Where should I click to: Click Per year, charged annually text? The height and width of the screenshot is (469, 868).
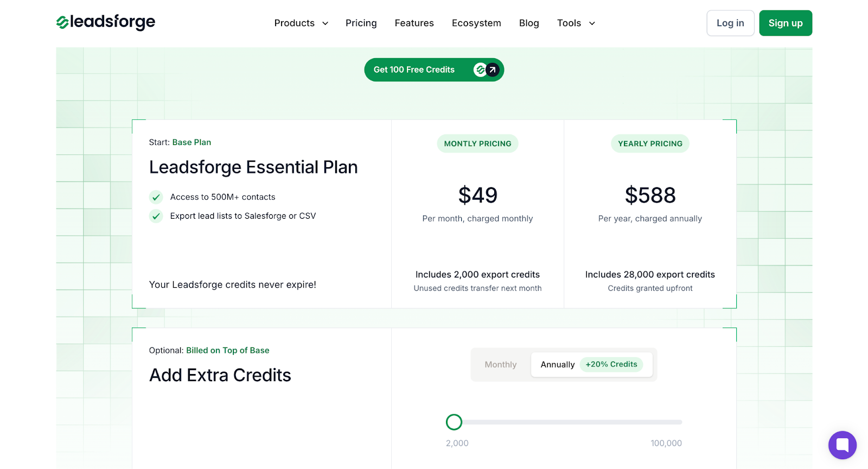point(650,219)
